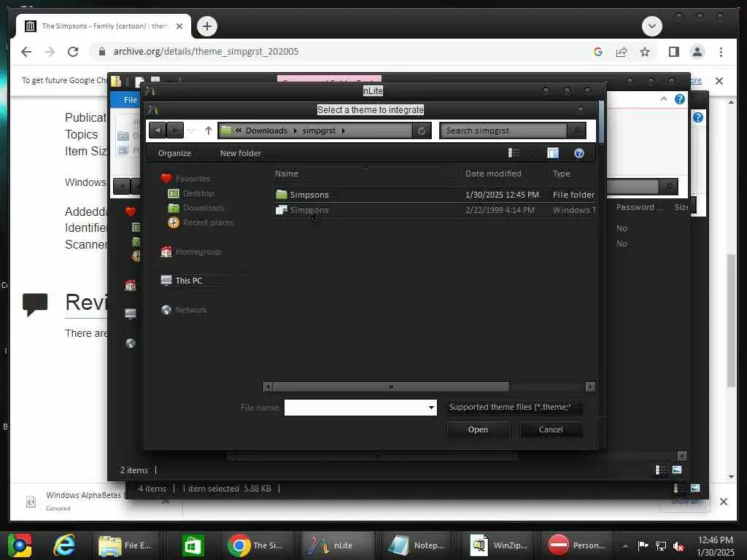Create a New folder from toolbar

(241, 153)
